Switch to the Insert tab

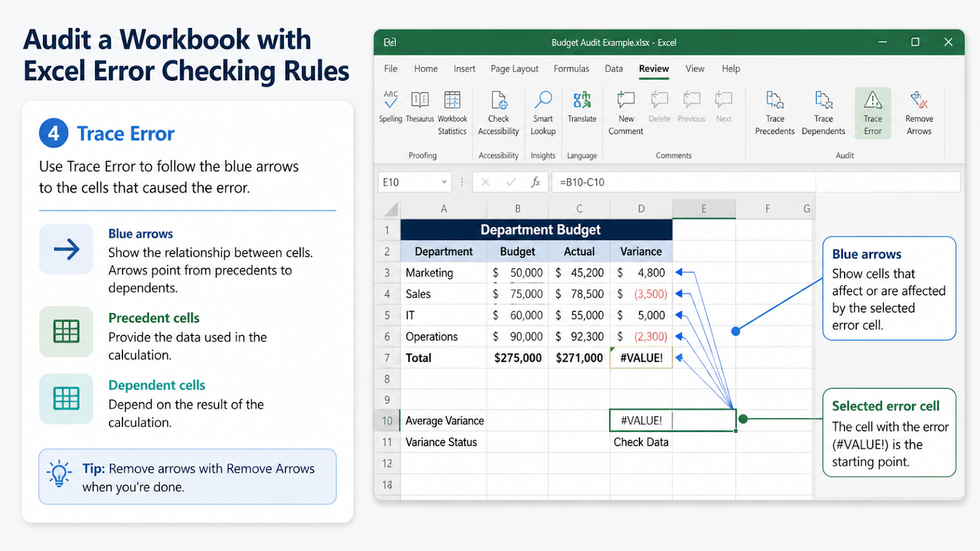tap(464, 69)
